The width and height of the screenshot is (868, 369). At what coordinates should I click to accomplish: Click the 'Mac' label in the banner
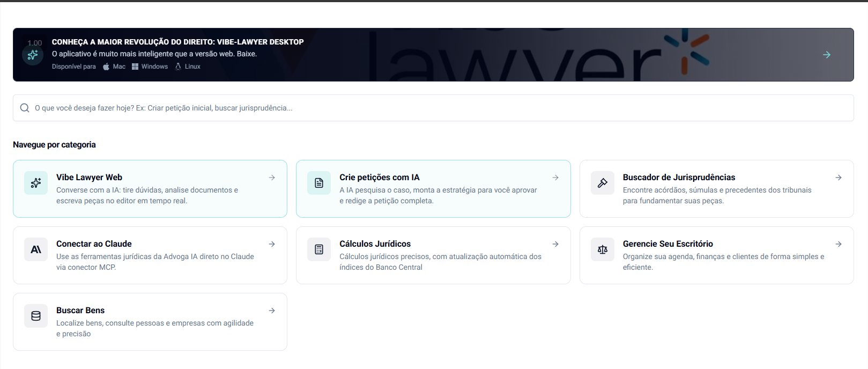[119, 67]
